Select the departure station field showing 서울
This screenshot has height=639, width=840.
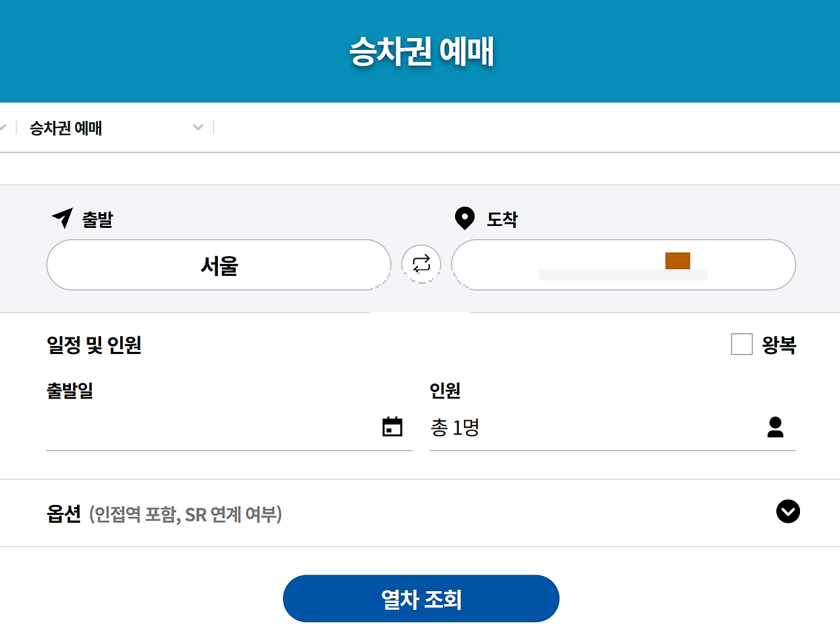click(219, 265)
